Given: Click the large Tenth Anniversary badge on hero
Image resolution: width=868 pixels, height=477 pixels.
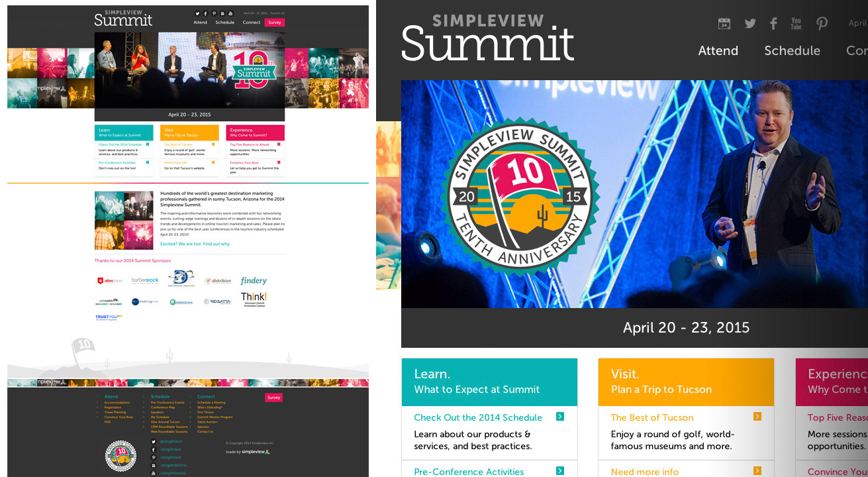Looking at the screenshot, I should 520,197.
